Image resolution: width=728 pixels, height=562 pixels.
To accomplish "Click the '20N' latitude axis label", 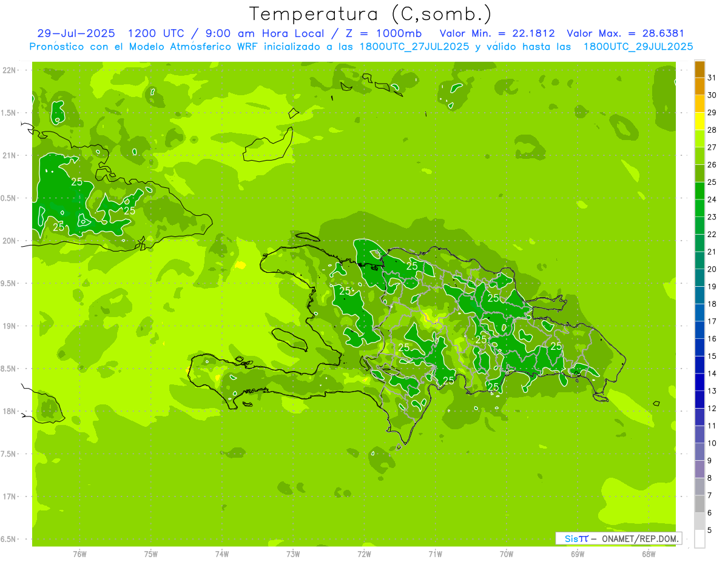I will point(10,241).
